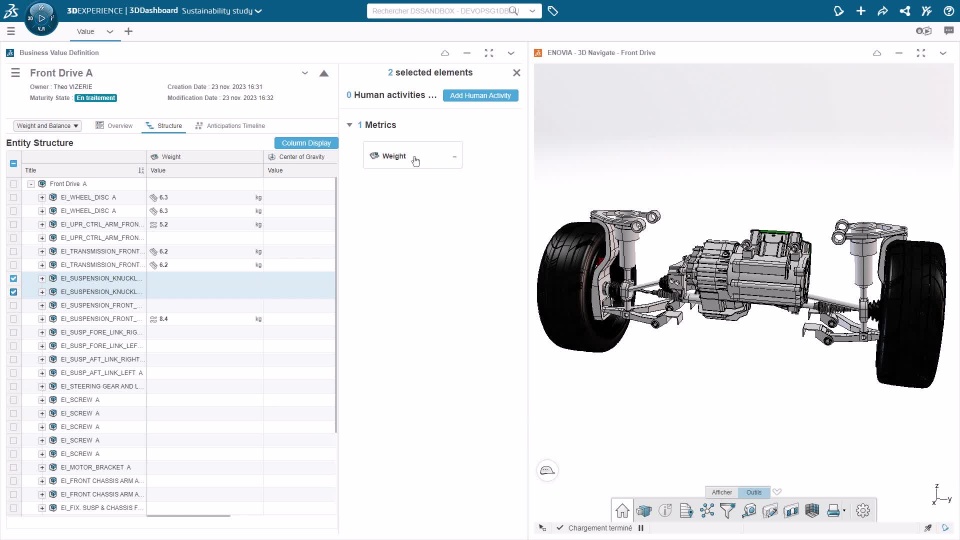This screenshot has width=960, height=540.
Task: Click the rocket icon in status bar
Action: click(x=928, y=528)
